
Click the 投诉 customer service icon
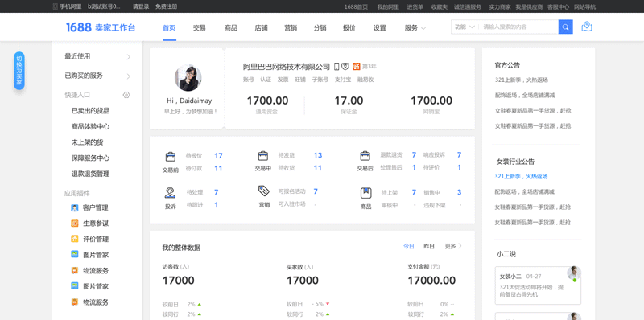pos(171,192)
